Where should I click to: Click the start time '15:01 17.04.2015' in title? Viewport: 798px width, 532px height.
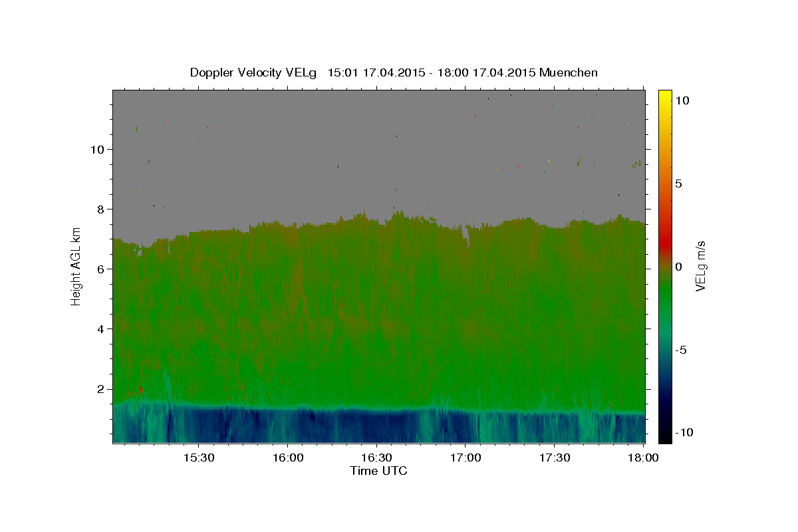[376, 72]
